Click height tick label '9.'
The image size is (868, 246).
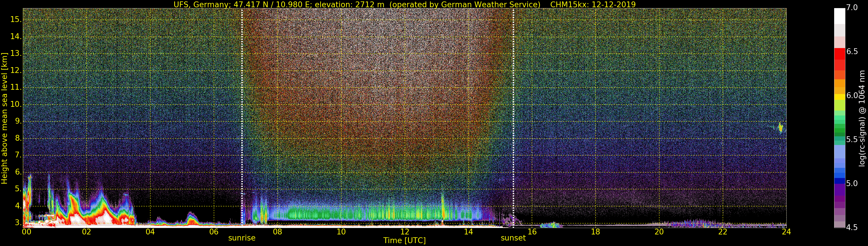click(x=18, y=121)
